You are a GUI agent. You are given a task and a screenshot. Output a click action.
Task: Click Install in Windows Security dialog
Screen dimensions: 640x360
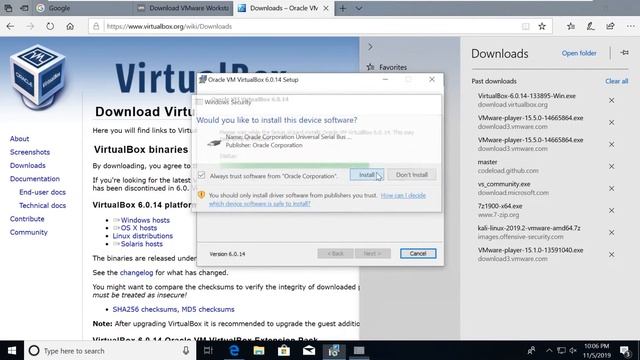tap(367, 175)
